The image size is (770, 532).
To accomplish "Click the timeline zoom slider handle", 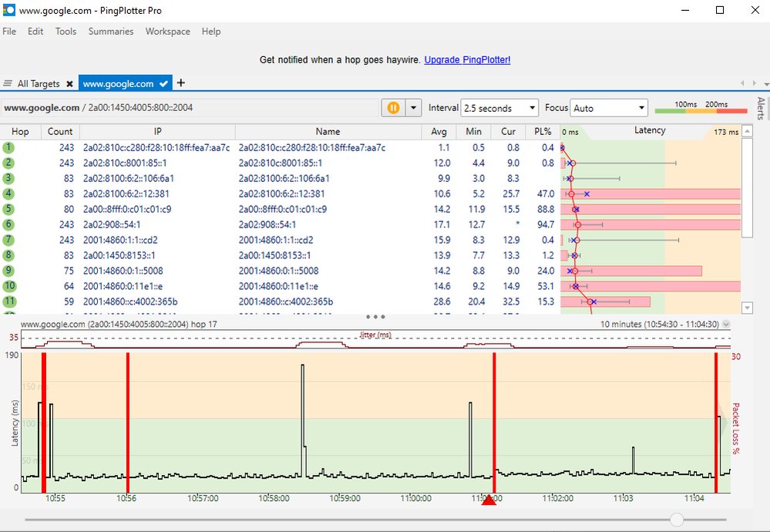I will pos(677,519).
